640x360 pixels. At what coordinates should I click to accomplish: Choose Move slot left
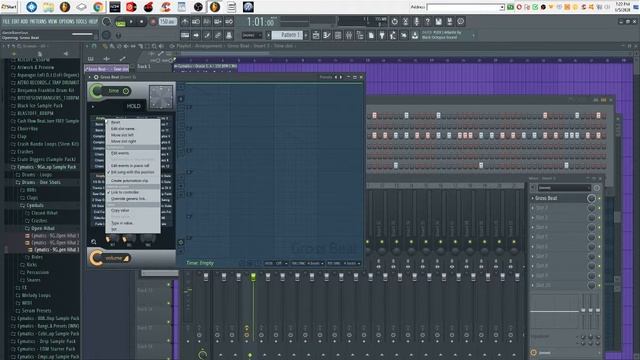(x=133, y=135)
